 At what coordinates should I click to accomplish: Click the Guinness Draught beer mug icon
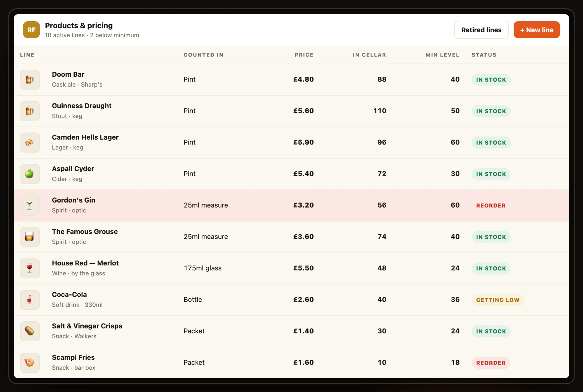pos(30,111)
